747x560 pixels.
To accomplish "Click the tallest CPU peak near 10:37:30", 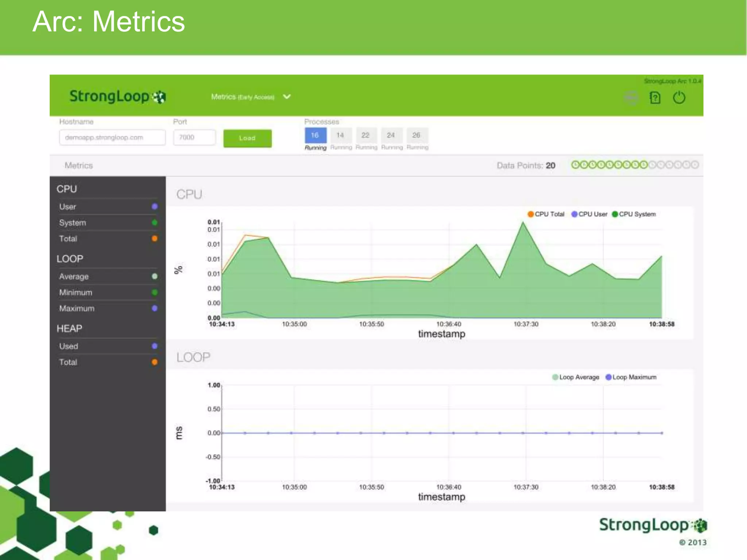I will [523, 223].
